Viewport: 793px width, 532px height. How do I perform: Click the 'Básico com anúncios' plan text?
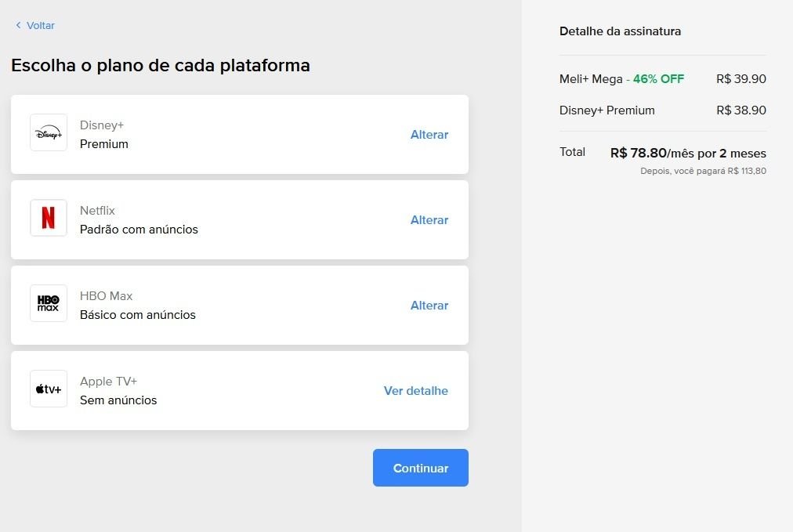[138, 315]
